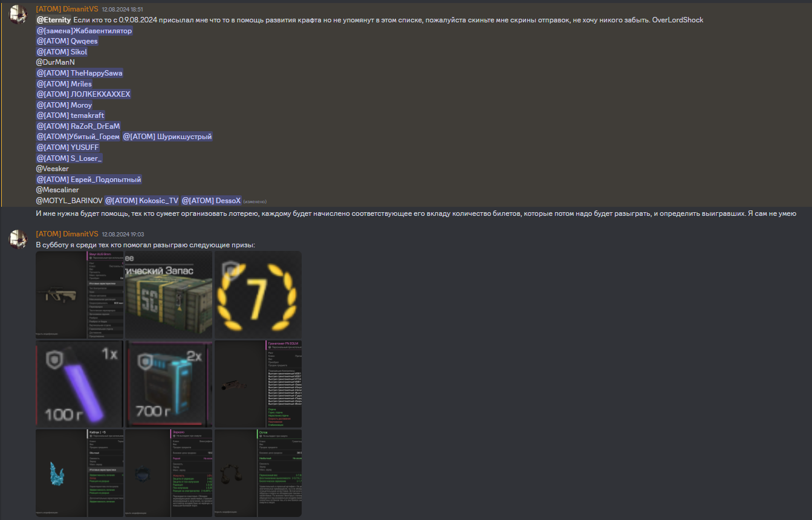Open mention @[ATOM] YUSUFF
The width and height of the screenshot is (812, 520).
[68, 148]
